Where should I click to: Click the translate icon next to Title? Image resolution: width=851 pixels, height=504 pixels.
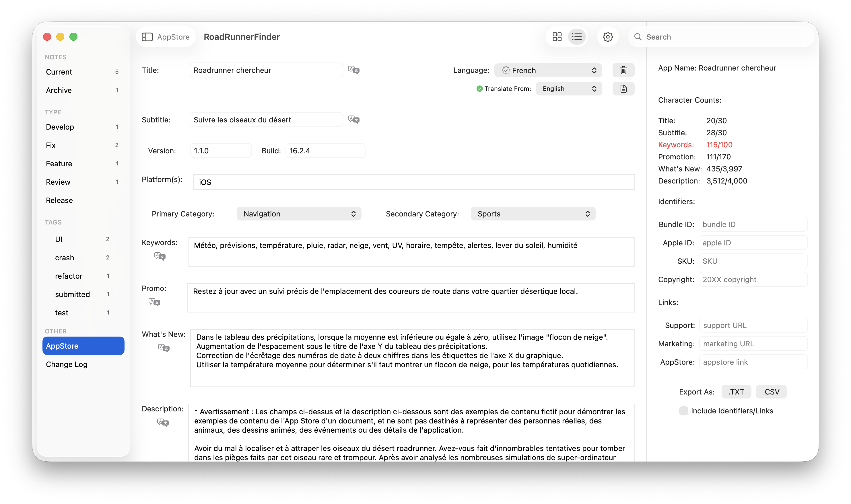point(353,70)
